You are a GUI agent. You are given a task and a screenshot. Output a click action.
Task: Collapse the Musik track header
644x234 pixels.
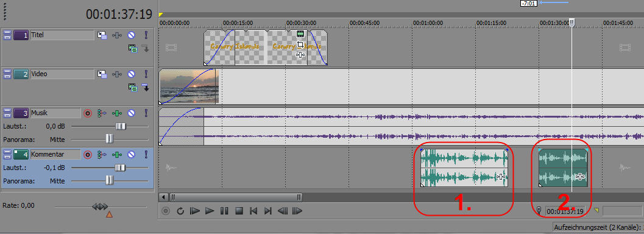(x=7, y=113)
